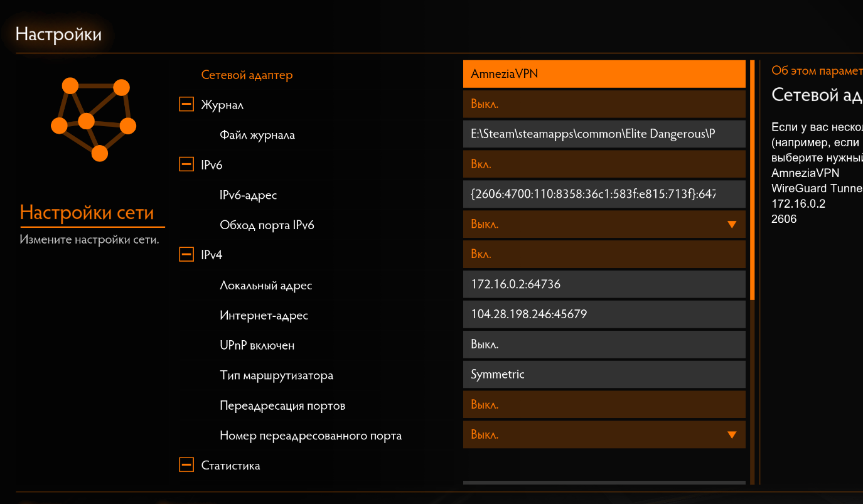Toggle the IPv6 Вкл. setting
The height and width of the screenshot is (504, 863).
point(604,164)
